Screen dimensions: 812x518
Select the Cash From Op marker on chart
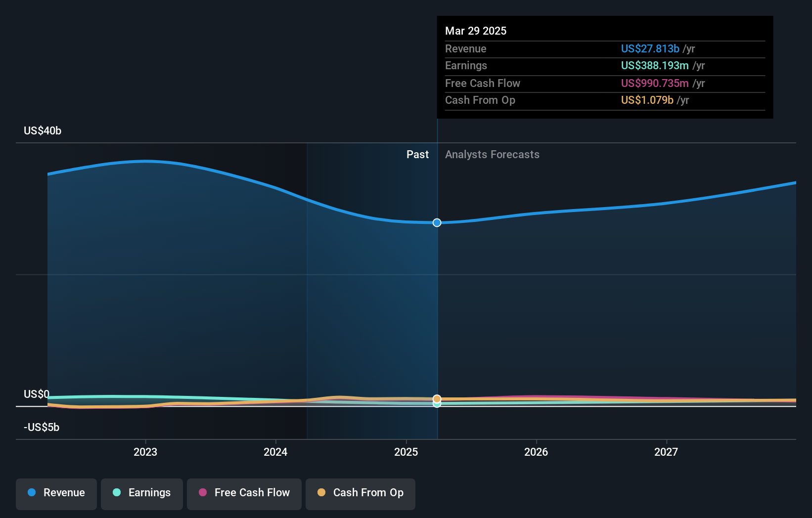[x=437, y=399]
